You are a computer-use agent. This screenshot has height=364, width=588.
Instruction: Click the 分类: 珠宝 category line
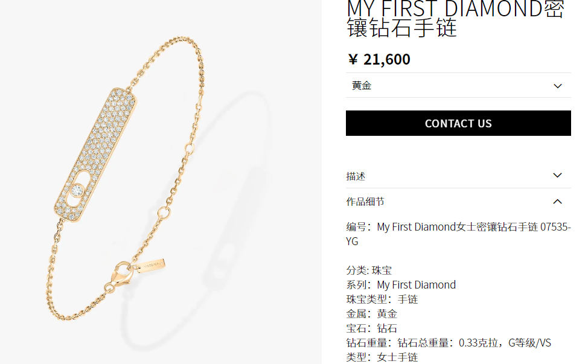pos(369,270)
